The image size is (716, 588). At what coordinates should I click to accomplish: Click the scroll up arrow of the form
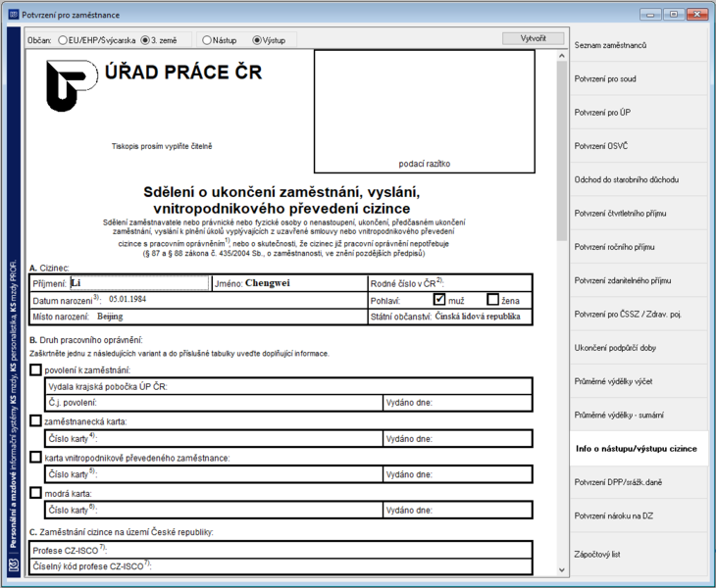(562, 55)
